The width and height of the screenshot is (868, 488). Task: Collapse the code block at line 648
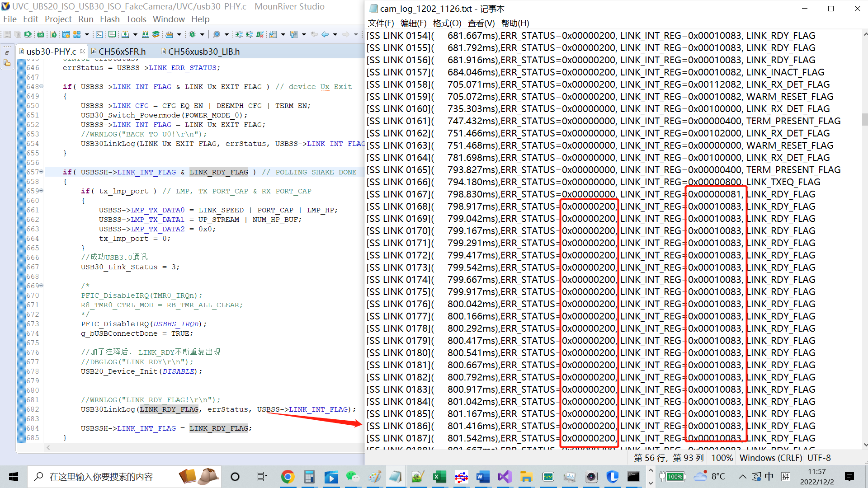(x=42, y=86)
